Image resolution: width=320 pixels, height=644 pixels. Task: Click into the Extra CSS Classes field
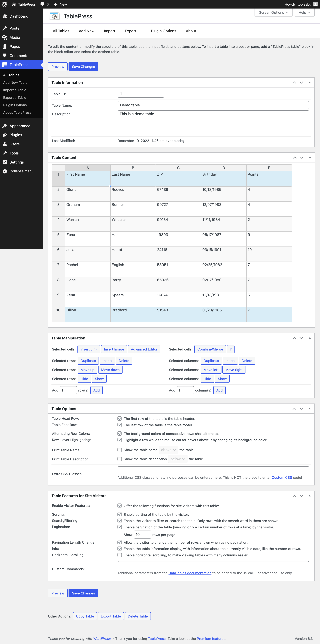click(213, 470)
